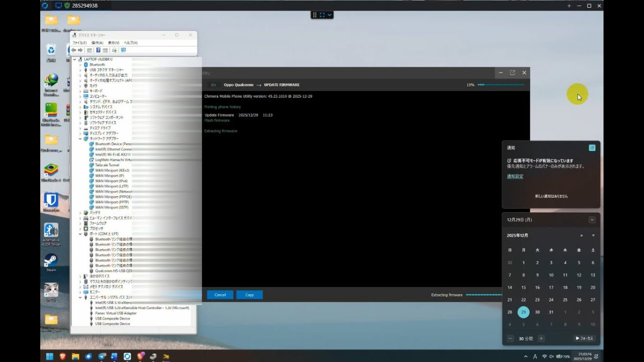Expand the USB コネクタ マネージャー category
This screenshot has height=362, width=644.
[x=80, y=70]
